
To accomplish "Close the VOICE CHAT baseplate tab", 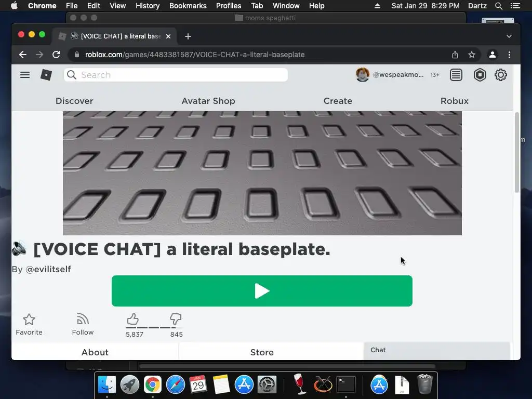I will [x=168, y=36].
